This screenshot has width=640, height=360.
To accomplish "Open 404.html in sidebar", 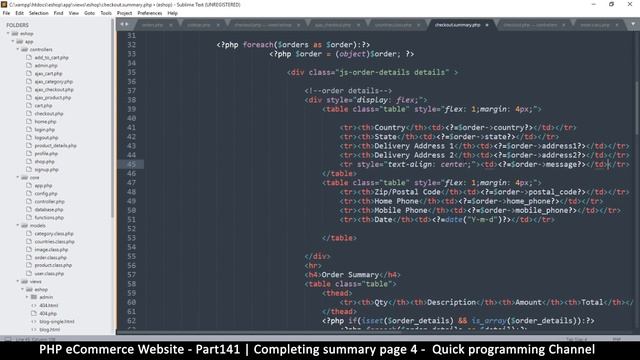I will click(x=49, y=305).
